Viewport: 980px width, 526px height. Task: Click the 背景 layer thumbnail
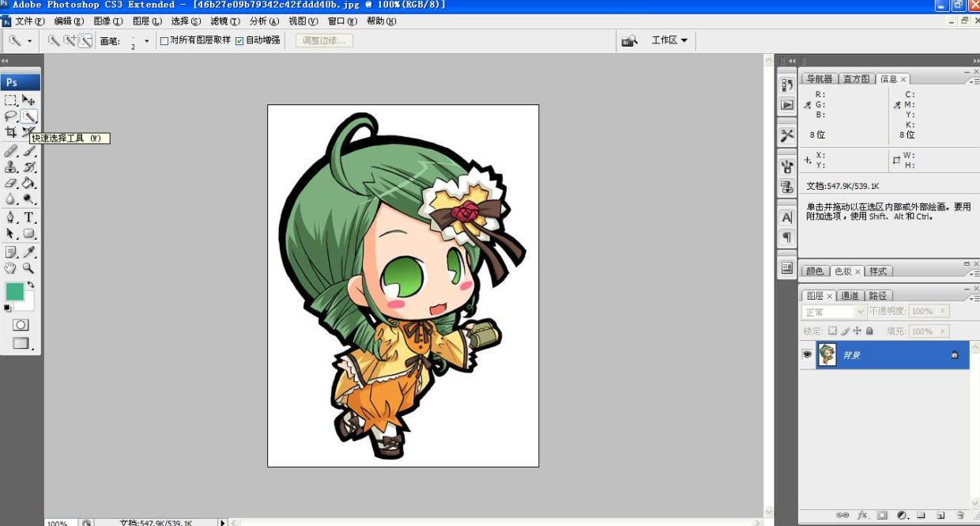click(x=827, y=355)
